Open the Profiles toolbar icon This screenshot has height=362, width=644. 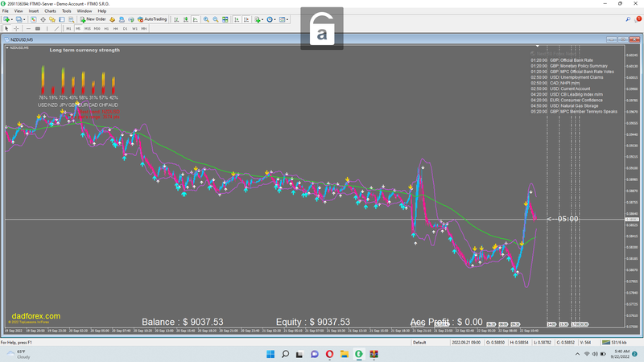[x=19, y=19]
